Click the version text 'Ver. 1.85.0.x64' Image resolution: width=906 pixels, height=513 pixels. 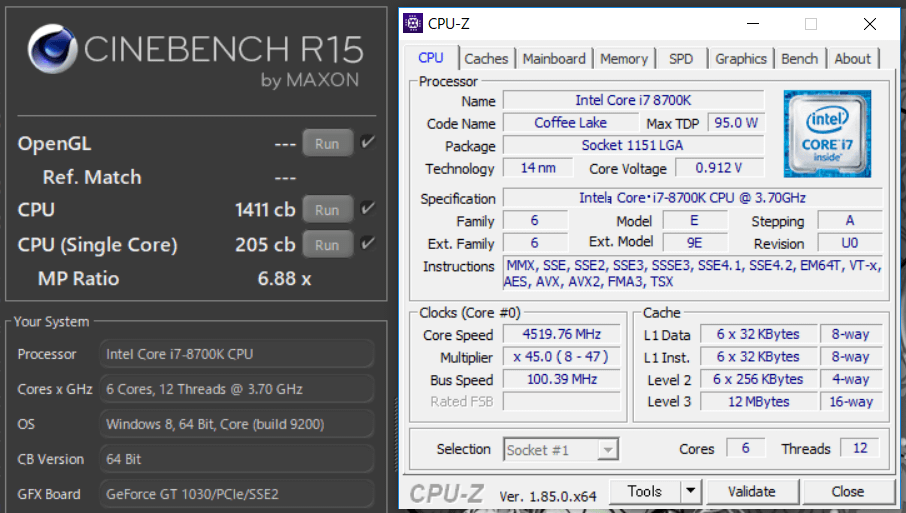coord(548,496)
